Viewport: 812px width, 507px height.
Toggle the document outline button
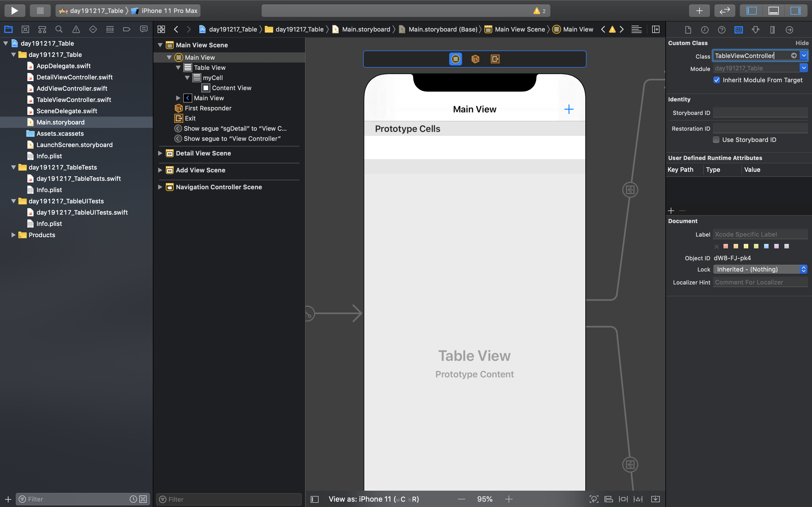coord(314,499)
